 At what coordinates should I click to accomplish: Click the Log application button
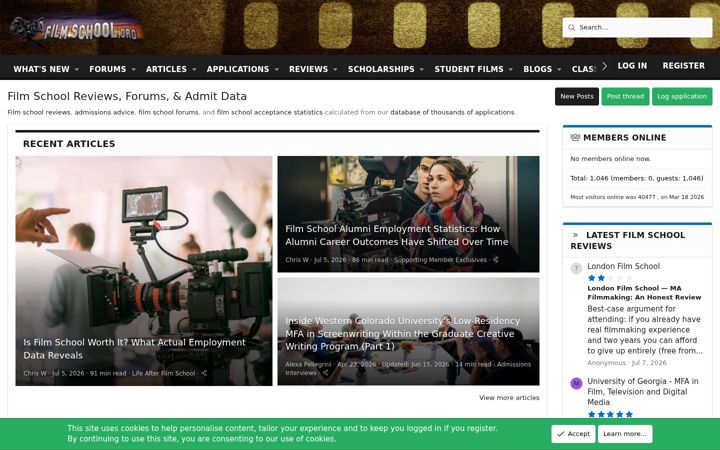coord(682,96)
